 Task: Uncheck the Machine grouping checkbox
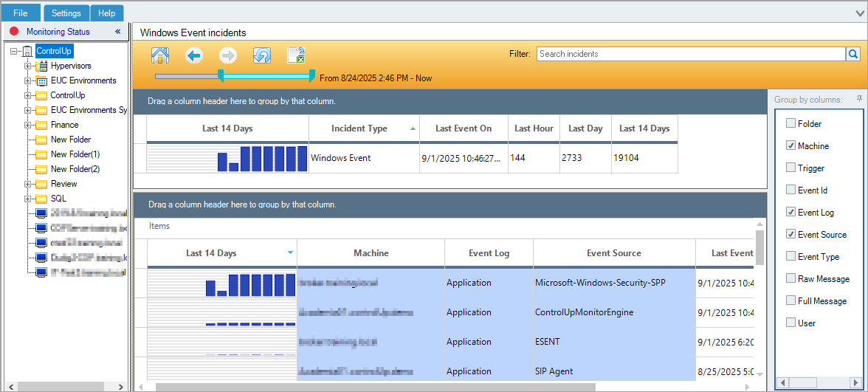791,146
